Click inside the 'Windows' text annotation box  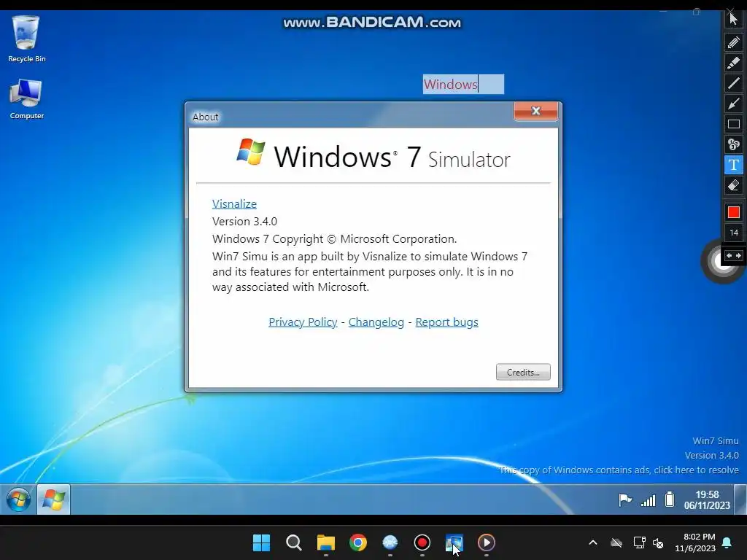pos(463,85)
